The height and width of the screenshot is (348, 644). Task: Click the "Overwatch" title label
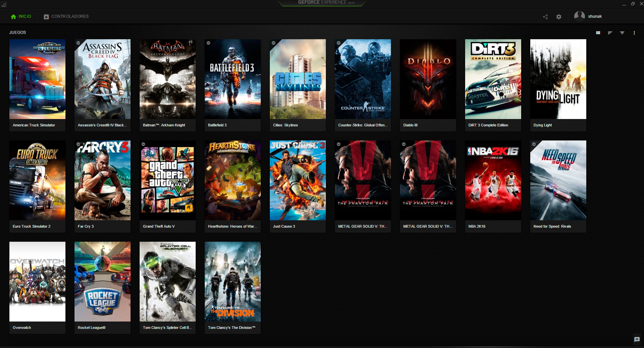[21, 328]
